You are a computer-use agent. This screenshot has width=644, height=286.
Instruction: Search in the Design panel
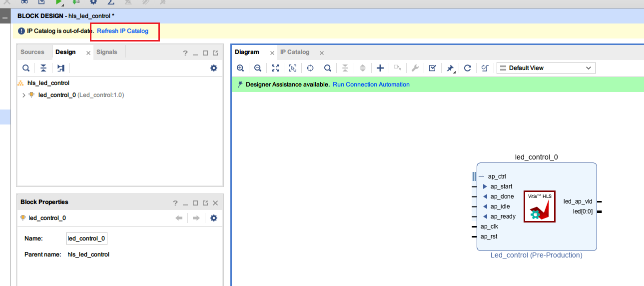click(x=26, y=68)
